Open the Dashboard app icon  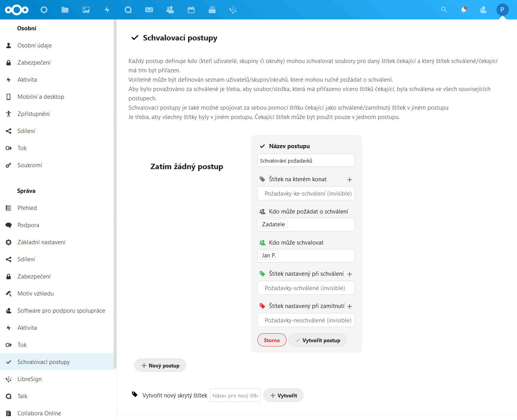click(x=44, y=10)
